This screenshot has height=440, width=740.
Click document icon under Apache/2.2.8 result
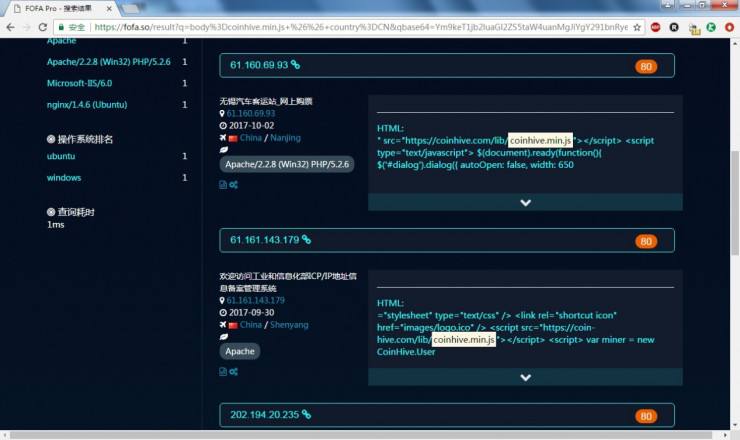coord(223,185)
